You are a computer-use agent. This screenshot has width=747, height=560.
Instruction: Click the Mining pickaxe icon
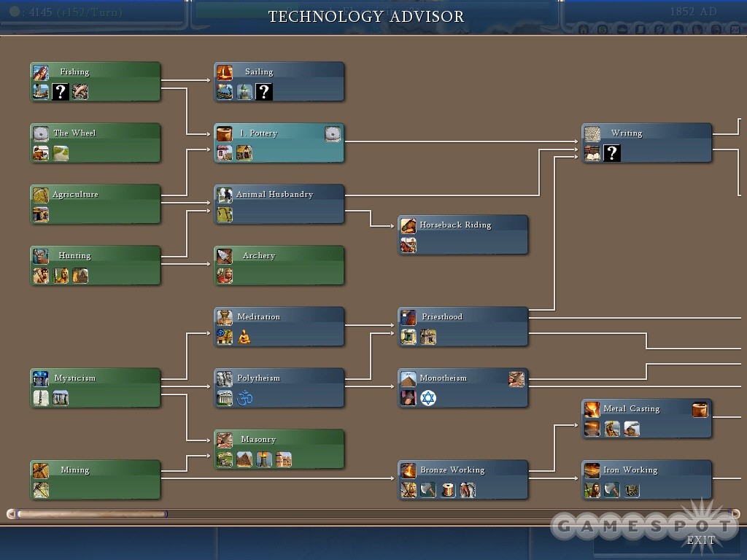coord(41,470)
